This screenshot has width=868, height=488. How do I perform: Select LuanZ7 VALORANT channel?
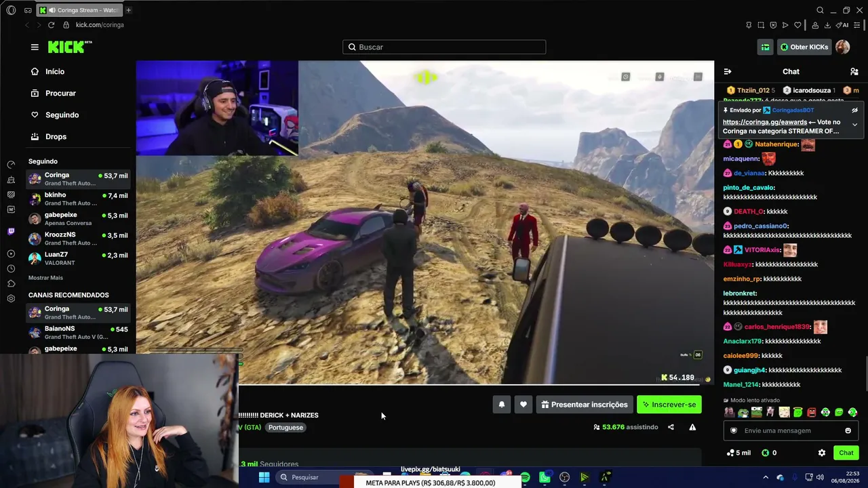click(x=78, y=258)
